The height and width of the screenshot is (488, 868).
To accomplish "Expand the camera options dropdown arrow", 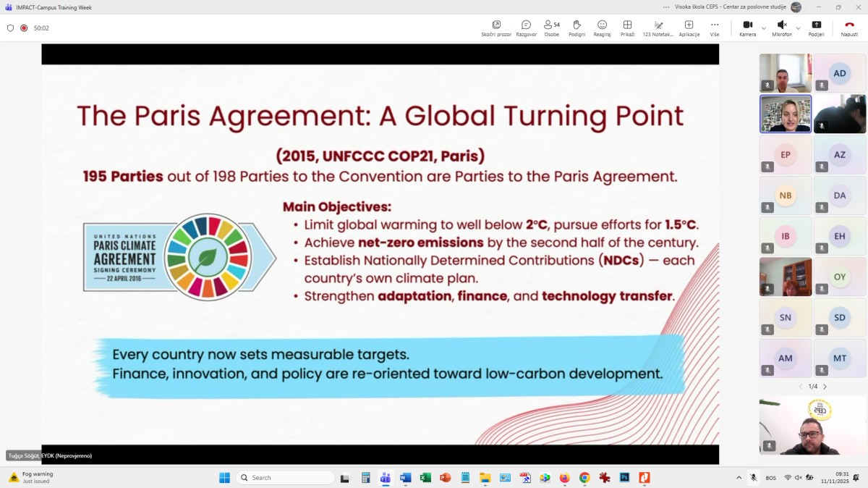I will coord(764,28).
